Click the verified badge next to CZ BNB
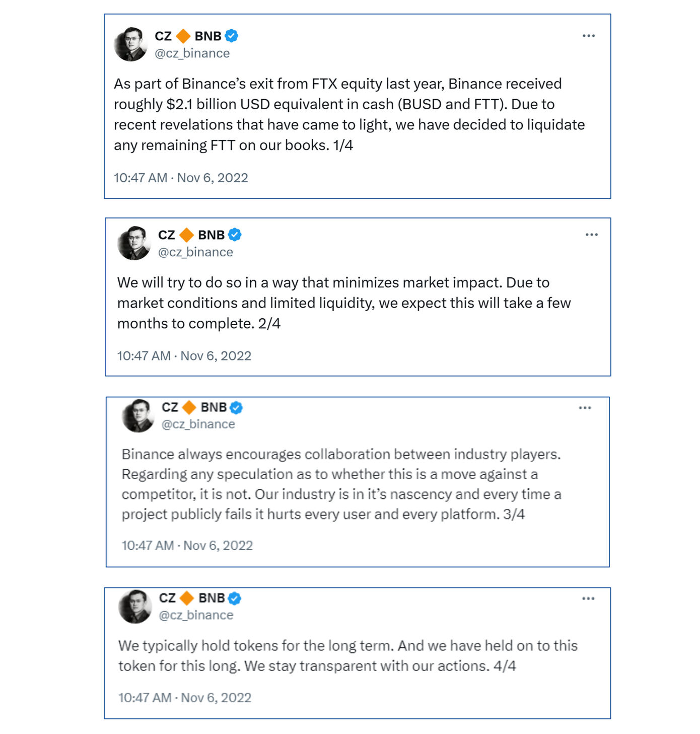 232,35
